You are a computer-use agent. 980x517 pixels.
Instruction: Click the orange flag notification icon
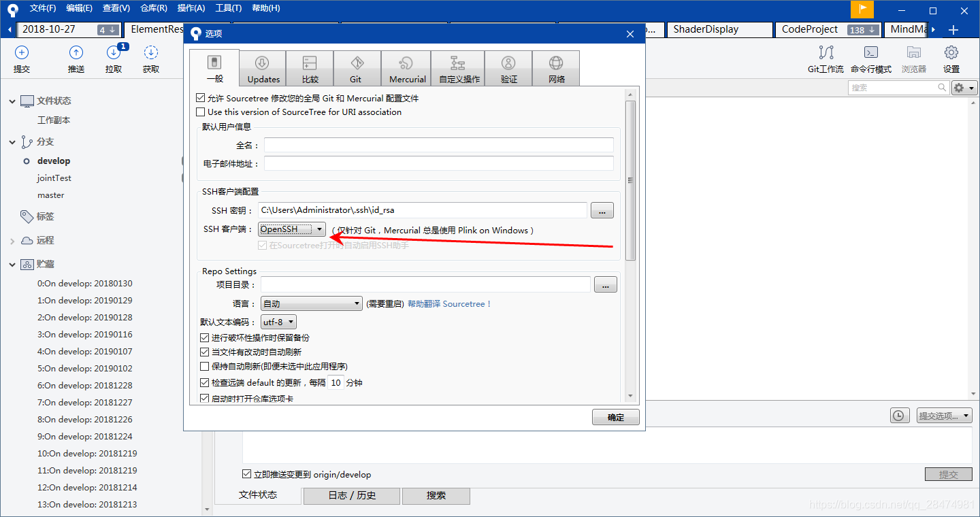(862, 9)
